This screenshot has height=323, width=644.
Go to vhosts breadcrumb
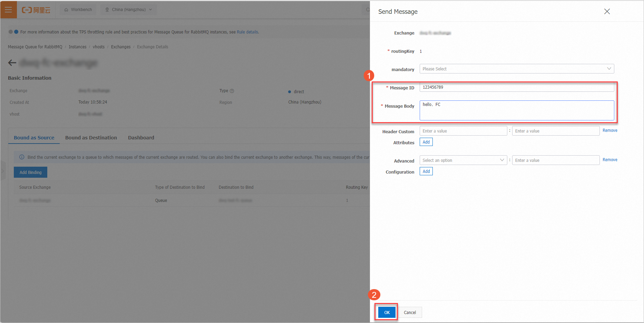(x=99, y=47)
